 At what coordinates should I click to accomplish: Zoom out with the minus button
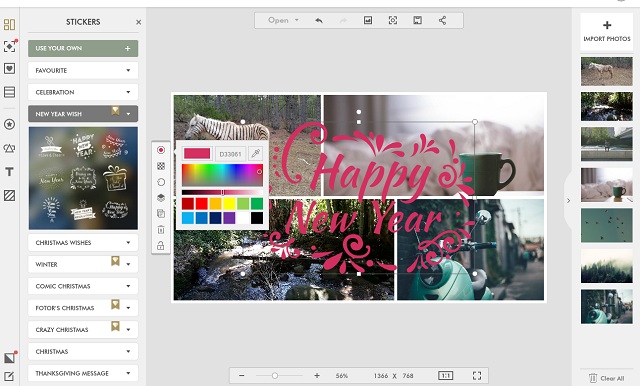242,375
